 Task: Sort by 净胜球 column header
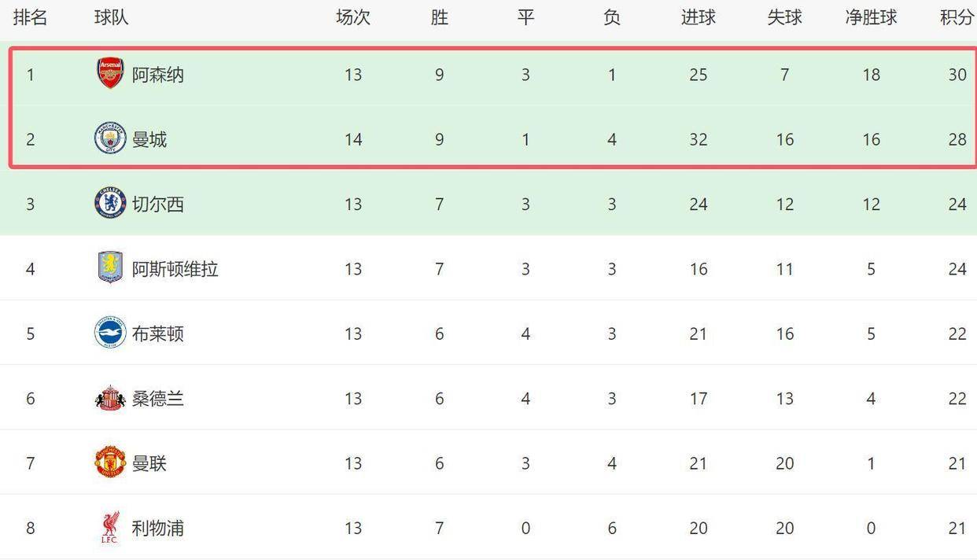point(871,17)
